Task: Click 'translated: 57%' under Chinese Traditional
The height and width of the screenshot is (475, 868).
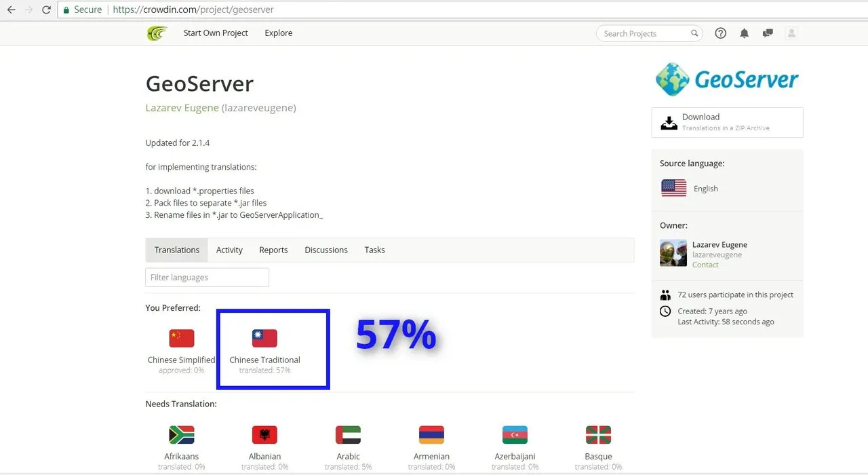Action: pyautogui.click(x=264, y=370)
